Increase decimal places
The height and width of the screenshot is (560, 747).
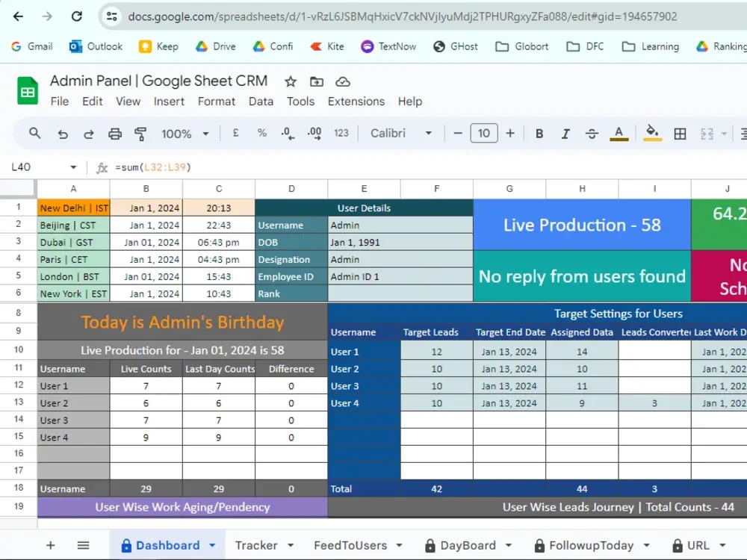click(314, 134)
